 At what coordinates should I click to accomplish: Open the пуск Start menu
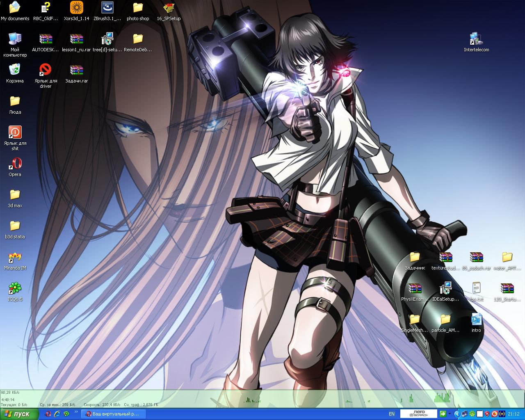19,414
